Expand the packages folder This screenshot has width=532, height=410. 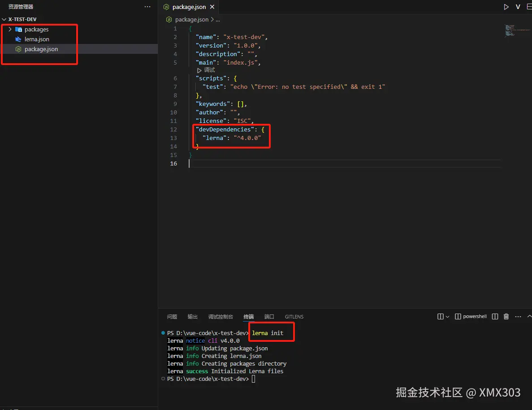[10, 29]
